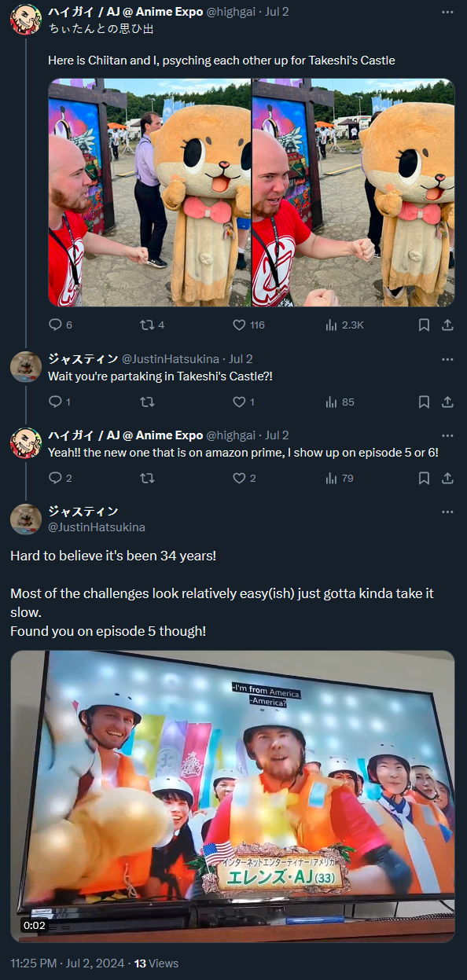467x980 pixels.
Task: Open more options on the top tweet
Action: (x=447, y=13)
